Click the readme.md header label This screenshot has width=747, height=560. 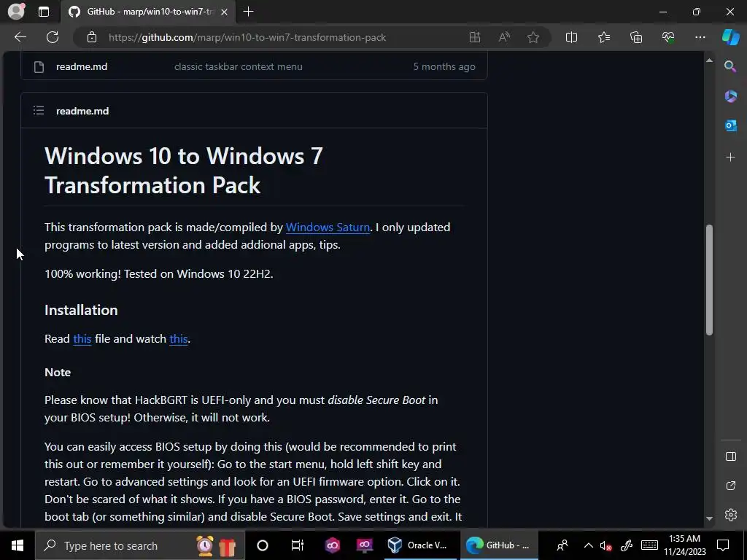pyautogui.click(x=82, y=111)
